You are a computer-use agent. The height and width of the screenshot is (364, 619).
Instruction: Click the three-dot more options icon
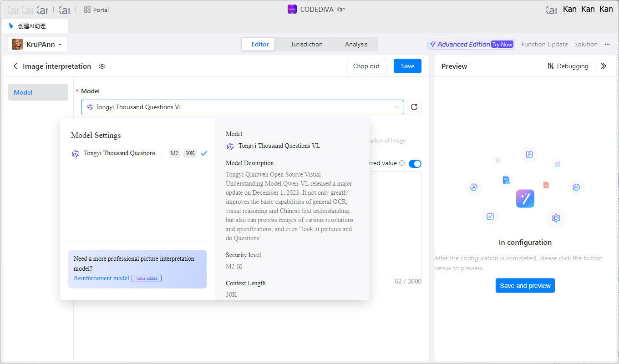(607, 44)
